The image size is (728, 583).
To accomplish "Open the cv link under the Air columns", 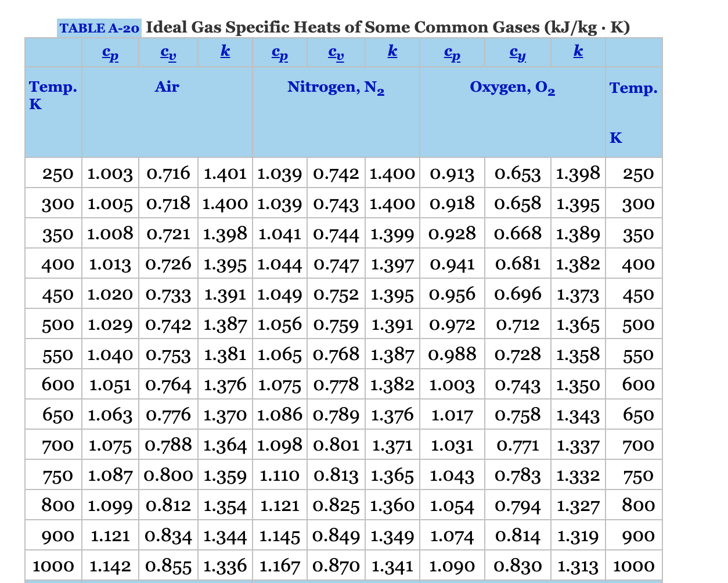I will coord(167,52).
